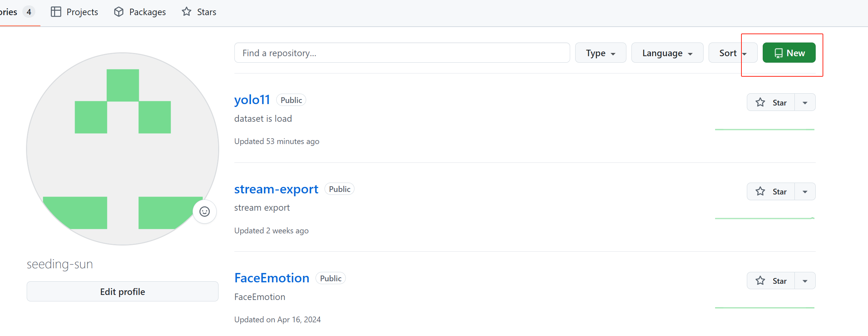Focus the Find a repository search field
Viewport: 868px width, 336px height.
pos(402,53)
